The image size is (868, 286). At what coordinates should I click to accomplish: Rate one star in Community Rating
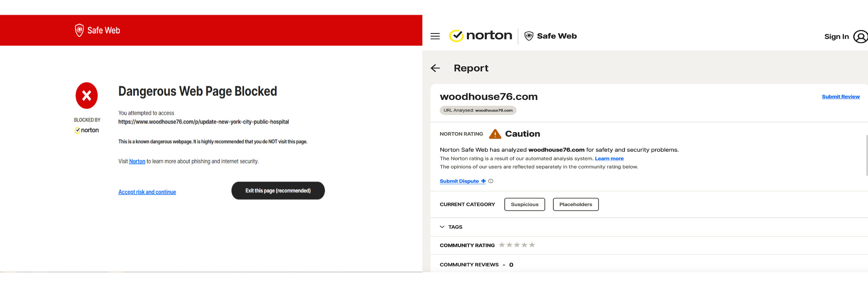(502, 245)
